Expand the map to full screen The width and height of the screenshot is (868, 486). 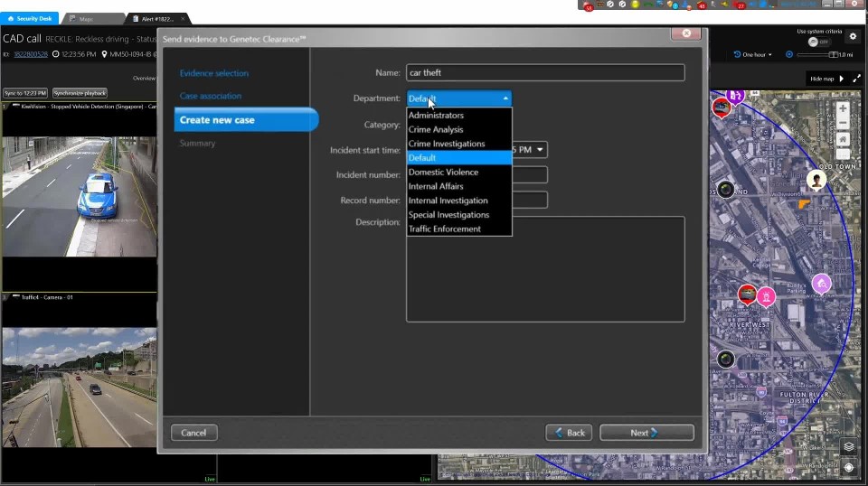point(857,79)
